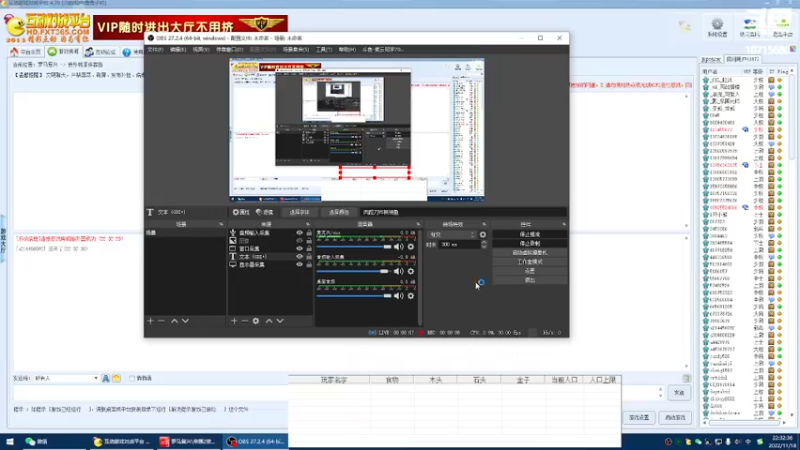Mute the second mixer channel speaker icon
Viewport: 800px width, 450px height.
[x=398, y=271]
